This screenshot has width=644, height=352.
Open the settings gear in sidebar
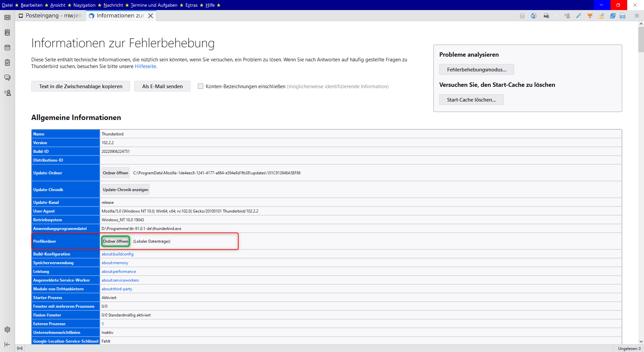(x=7, y=330)
